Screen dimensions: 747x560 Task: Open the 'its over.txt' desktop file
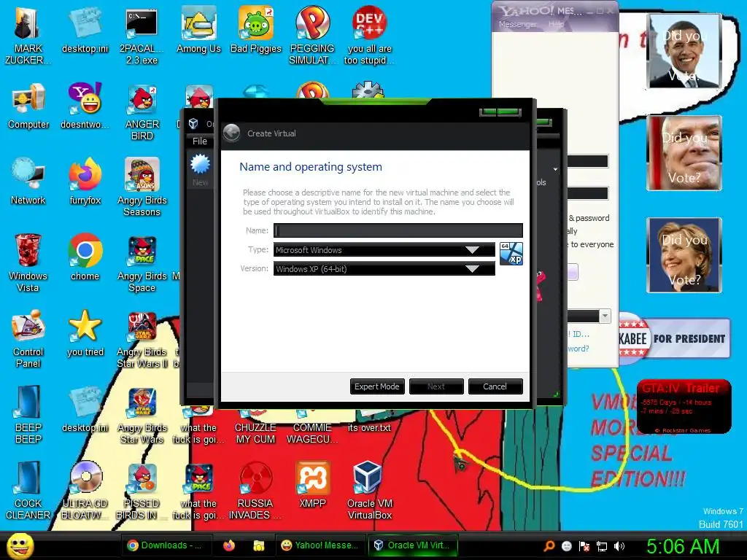pyautogui.click(x=369, y=427)
